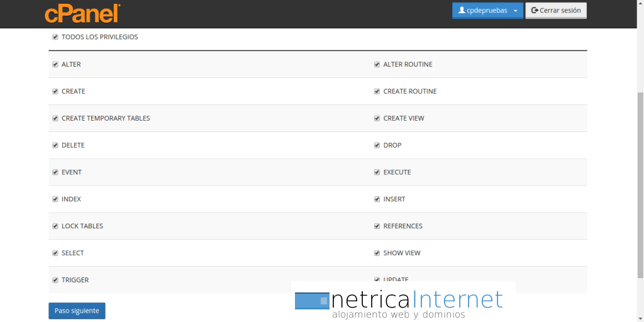
Task: Click the logout icon in Cerrar sesión
Action: pyautogui.click(x=535, y=10)
